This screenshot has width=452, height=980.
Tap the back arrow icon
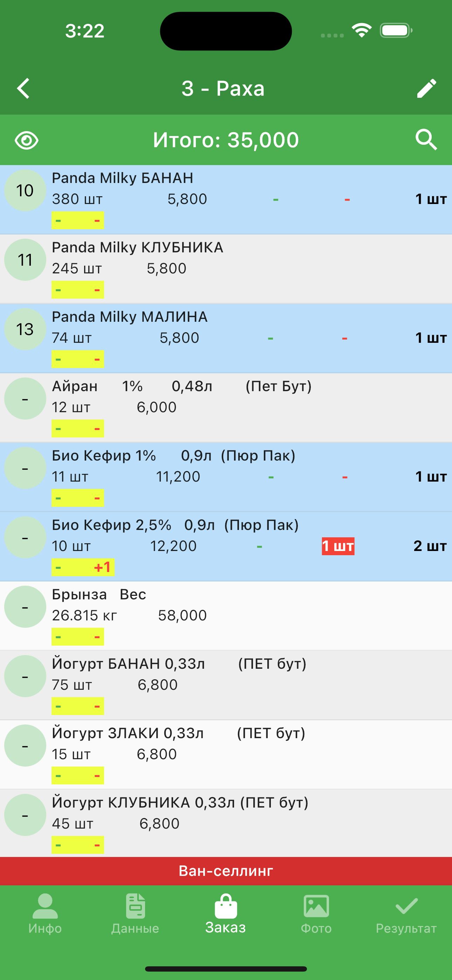23,89
